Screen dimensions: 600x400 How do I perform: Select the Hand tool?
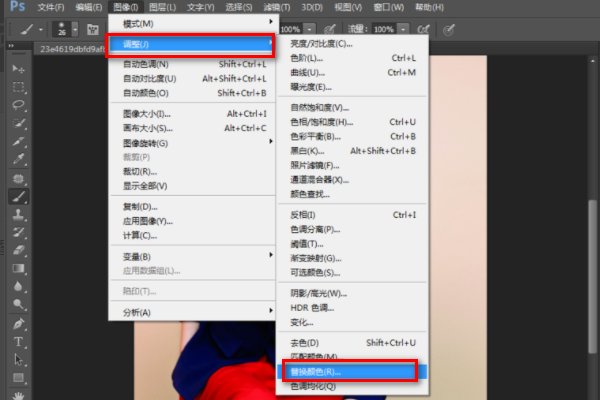coord(18,395)
